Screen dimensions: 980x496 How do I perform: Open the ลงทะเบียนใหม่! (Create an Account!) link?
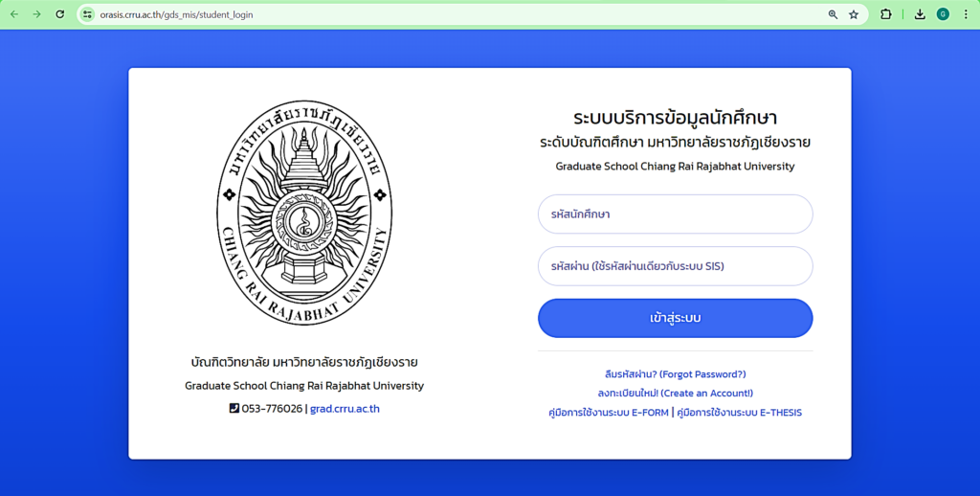tap(675, 393)
